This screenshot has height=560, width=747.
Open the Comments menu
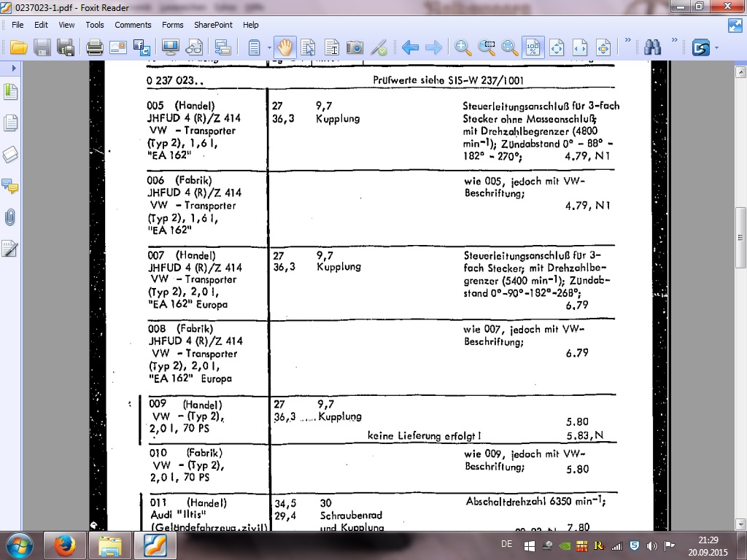pyautogui.click(x=133, y=25)
